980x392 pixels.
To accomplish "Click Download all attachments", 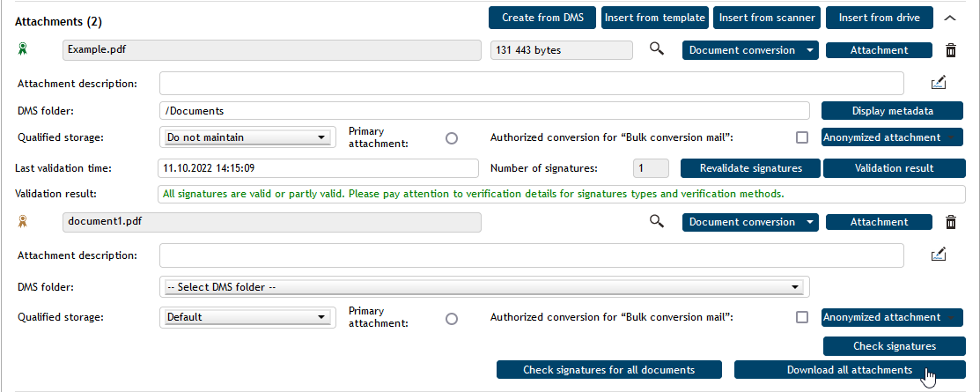I will tap(850, 370).
